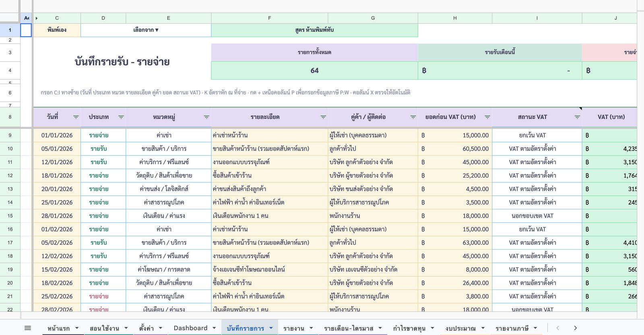Open the filter icon on สถานะ VAT column
The height and width of the screenshot is (335, 644).
point(577,117)
